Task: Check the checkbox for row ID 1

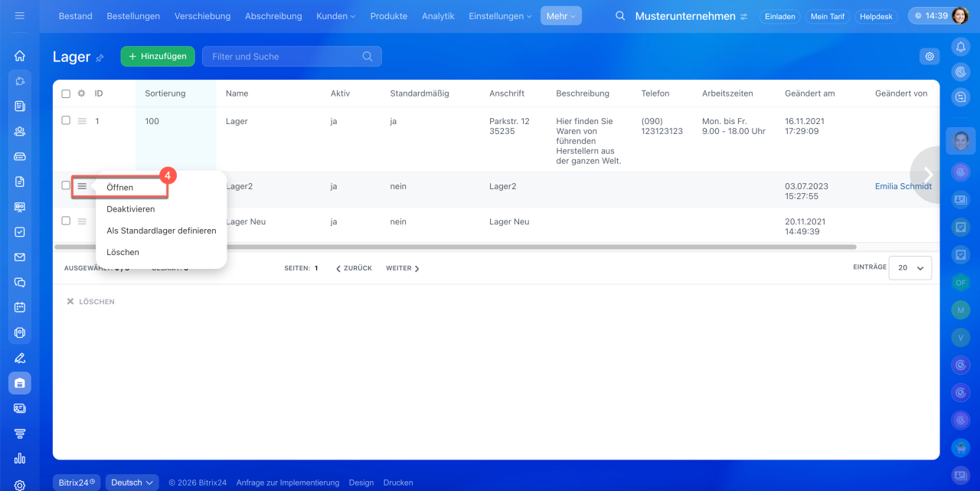Action: 66,120
